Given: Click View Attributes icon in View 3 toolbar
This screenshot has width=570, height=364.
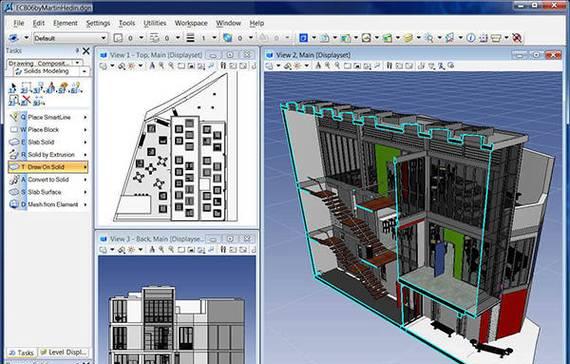Looking at the screenshot, I should coord(103,249).
